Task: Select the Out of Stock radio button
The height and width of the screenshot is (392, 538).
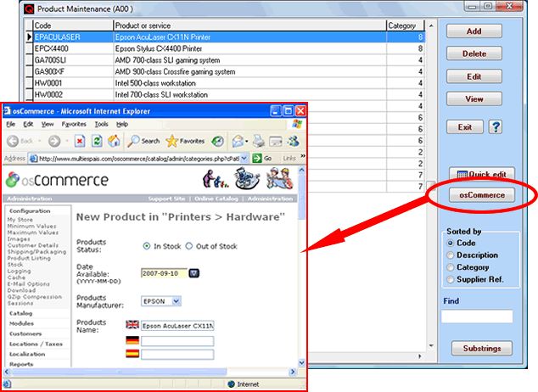Action: 189,246
